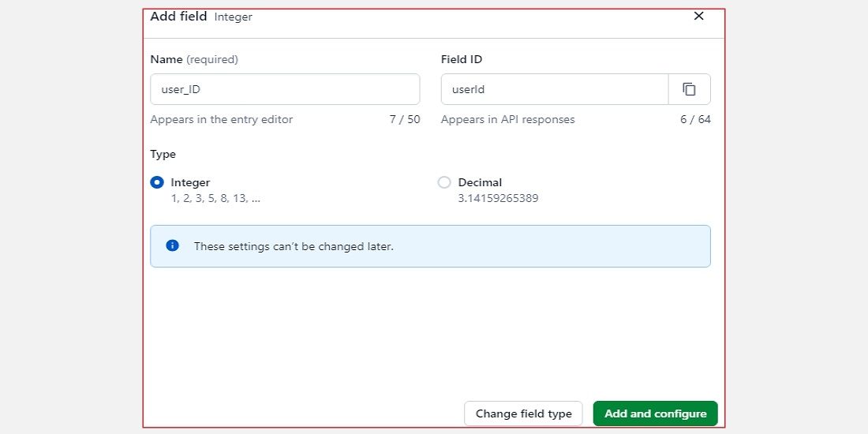Click the "Name (required)" label
Viewport: 868px width, 434px height.
(x=194, y=59)
